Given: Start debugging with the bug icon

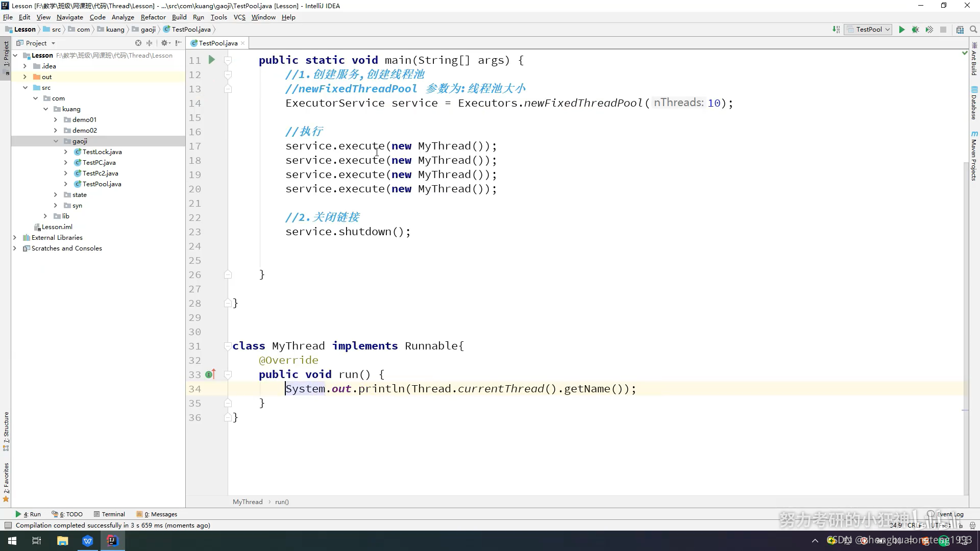Looking at the screenshot, I should tap(915, 30).
